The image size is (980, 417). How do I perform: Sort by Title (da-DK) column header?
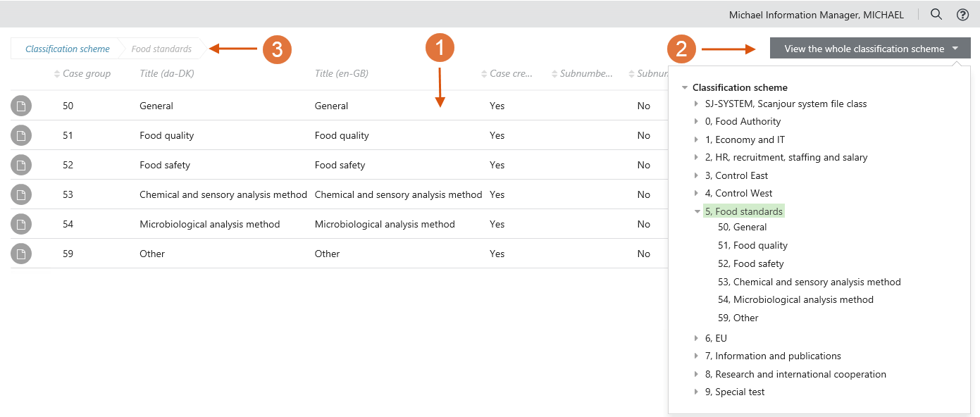(x=167, y=74)
